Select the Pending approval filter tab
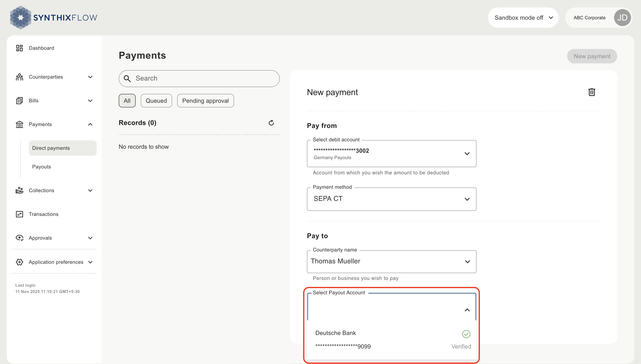 point(205,100)
